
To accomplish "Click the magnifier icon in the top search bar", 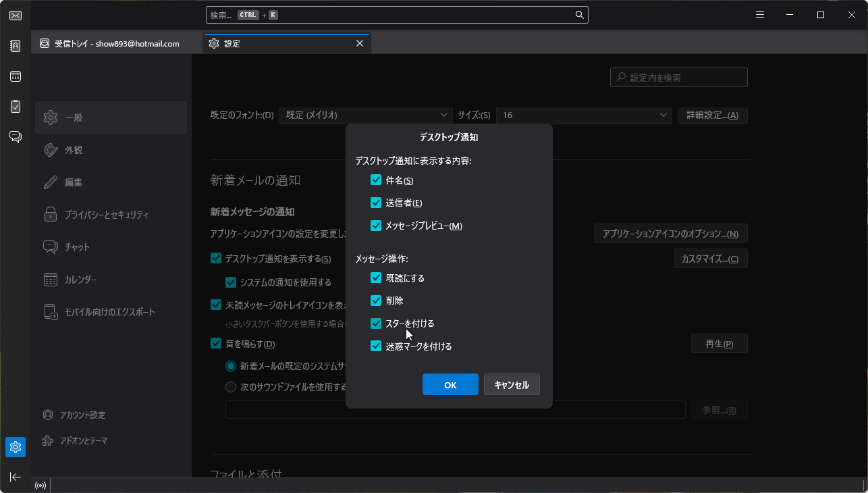I will (x=579, y=14).
